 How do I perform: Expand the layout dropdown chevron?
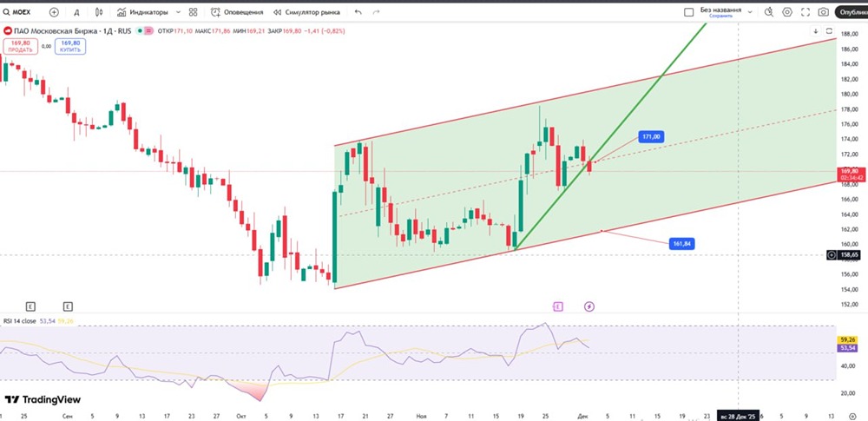750,11
